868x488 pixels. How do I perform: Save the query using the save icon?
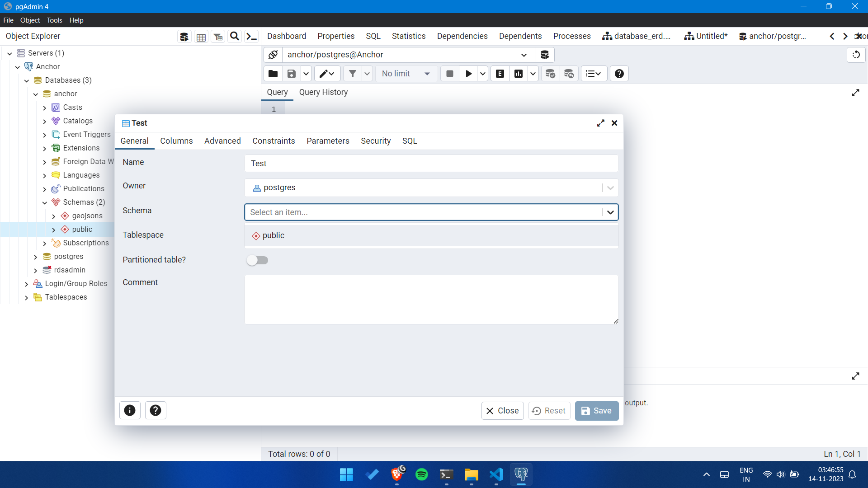[291, 73]
